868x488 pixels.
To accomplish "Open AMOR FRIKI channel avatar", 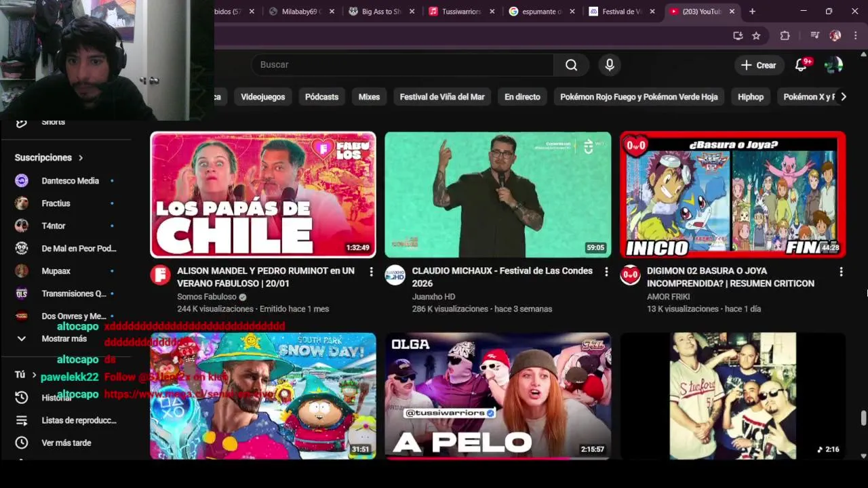I will (x=631, y=275).
